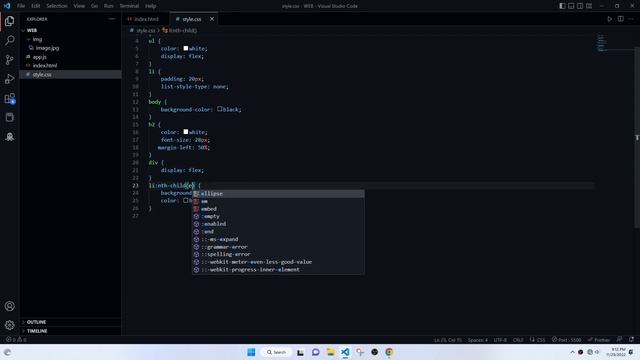Open white color swatch under h2 rule
The height and width of the screenshot is (360, 640).
(x=186, y=132)
